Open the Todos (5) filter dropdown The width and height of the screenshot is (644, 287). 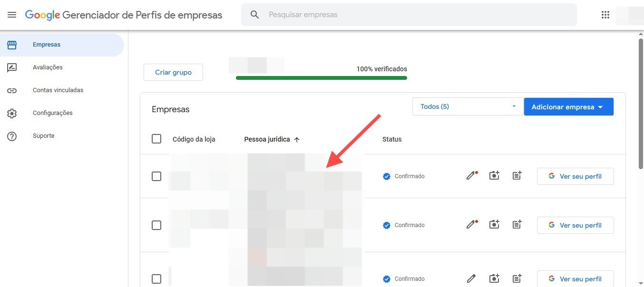tap(467, 106)
